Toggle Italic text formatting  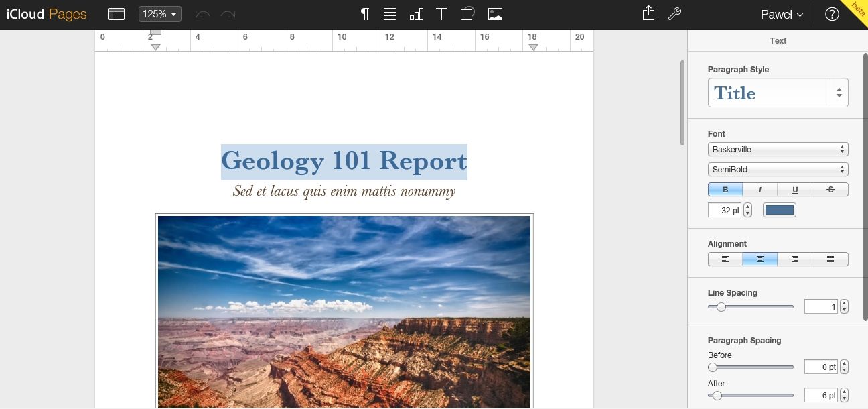coord(760,190)
